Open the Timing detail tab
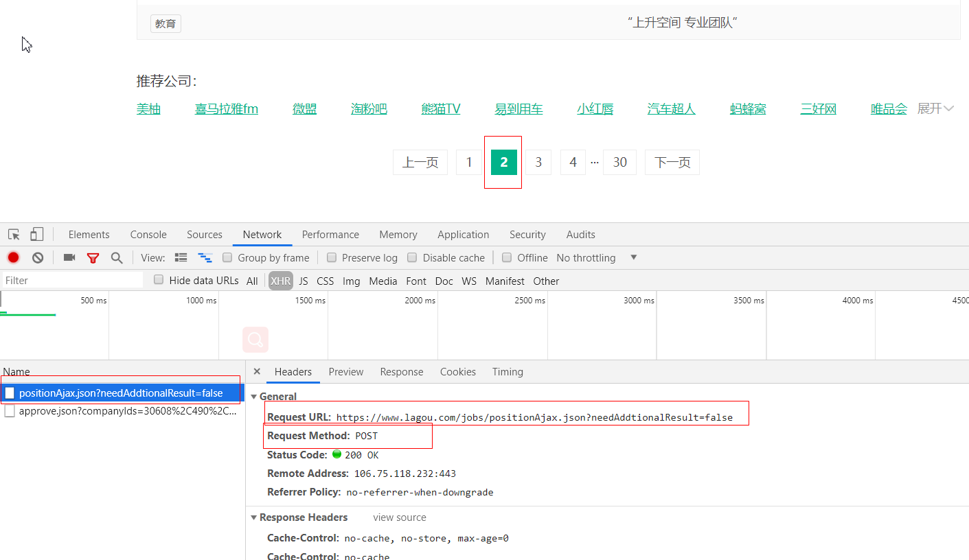 (508, 372)
